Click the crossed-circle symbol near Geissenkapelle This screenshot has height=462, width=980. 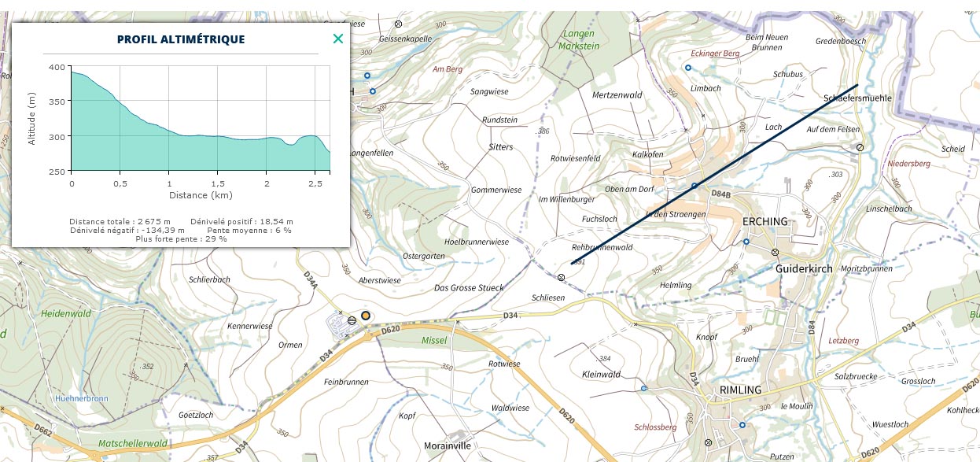(398, 24)
